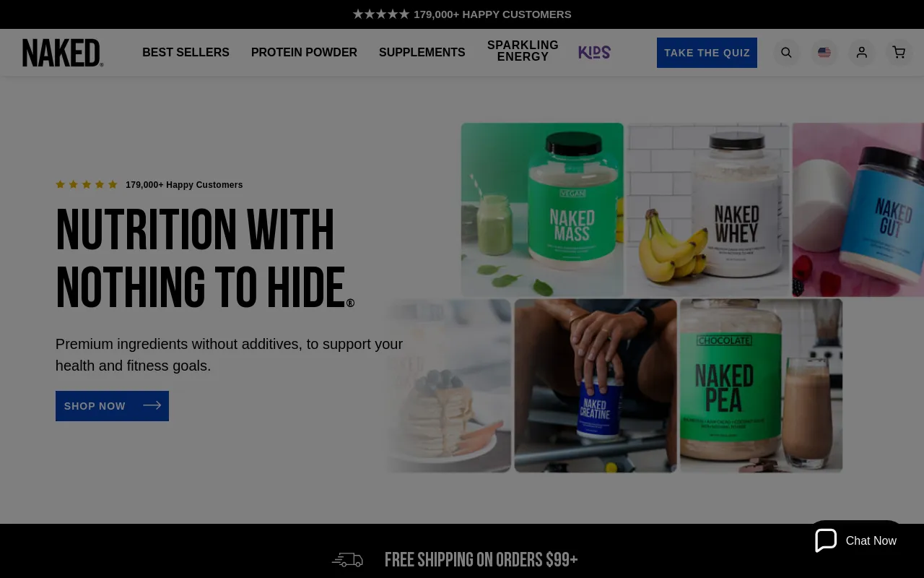Select the Naked Creatine product image
The image size is (924, 578).
point(596,386)
